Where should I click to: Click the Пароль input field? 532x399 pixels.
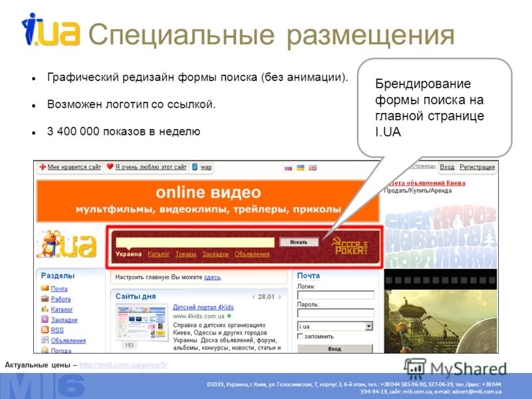336,313
